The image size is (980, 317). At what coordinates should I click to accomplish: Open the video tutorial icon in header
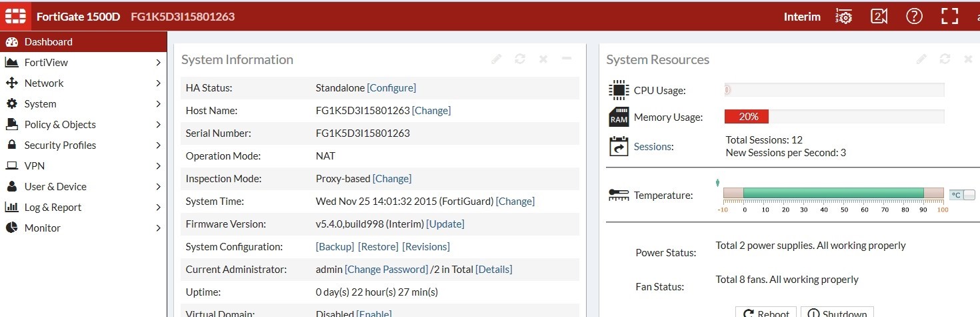(x=879, y=17)
